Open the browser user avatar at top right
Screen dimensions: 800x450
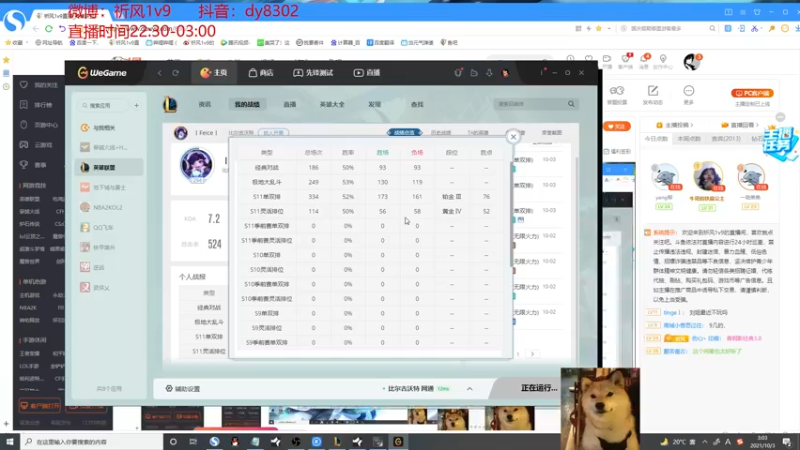[692, 61]
